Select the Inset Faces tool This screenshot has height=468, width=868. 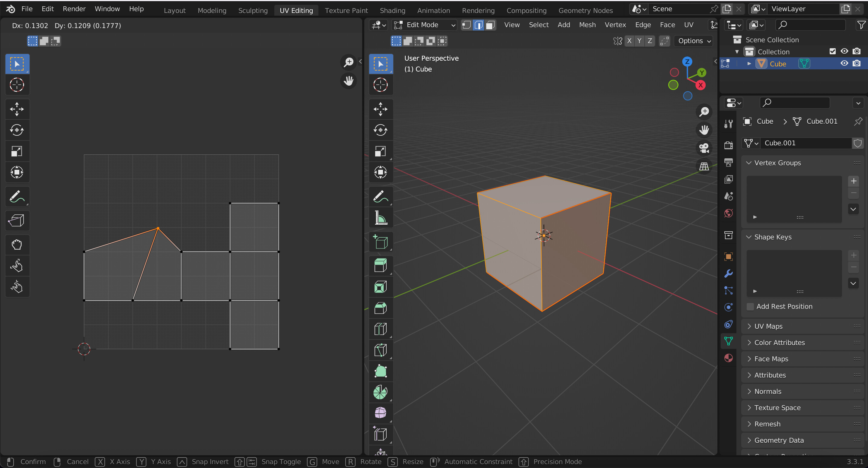pos(380,287)
